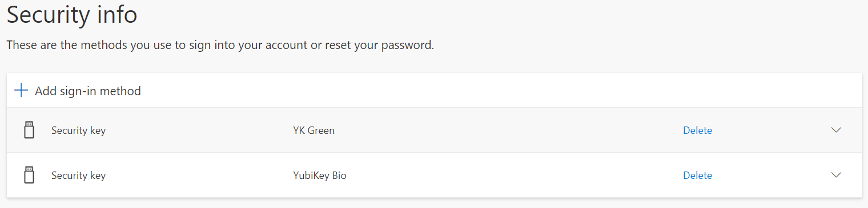868x208 pixels.
Task: Click the sign-in methods description sentence
Action: pos(220,44)
